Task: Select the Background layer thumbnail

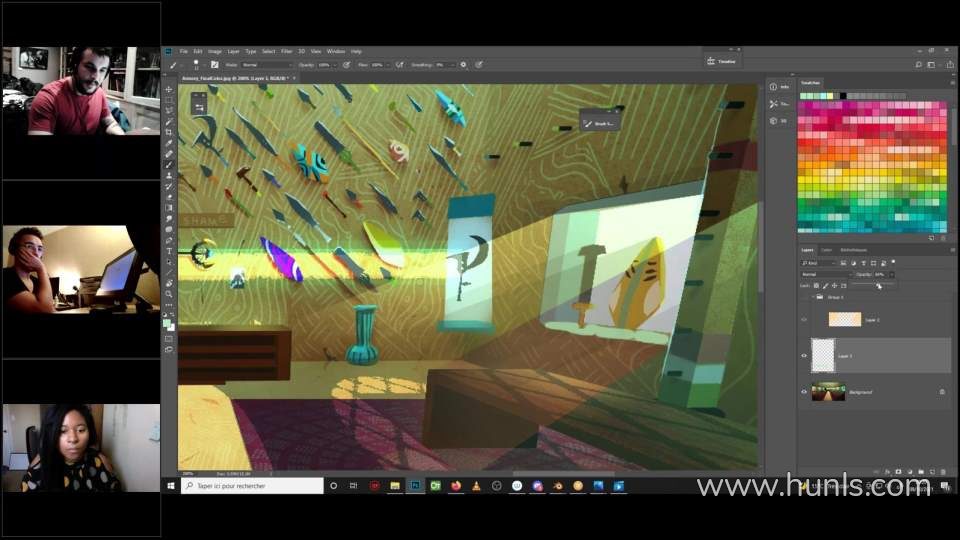Action: (828, 392)
